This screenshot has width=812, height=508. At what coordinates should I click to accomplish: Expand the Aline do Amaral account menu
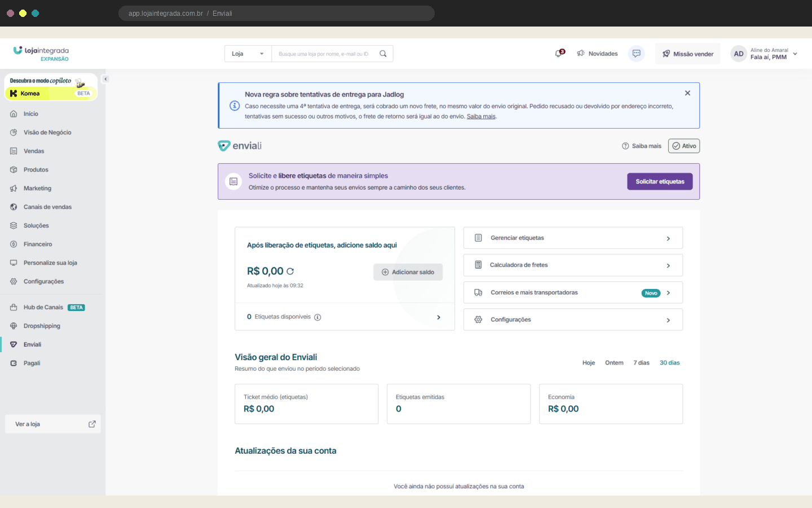795,54
